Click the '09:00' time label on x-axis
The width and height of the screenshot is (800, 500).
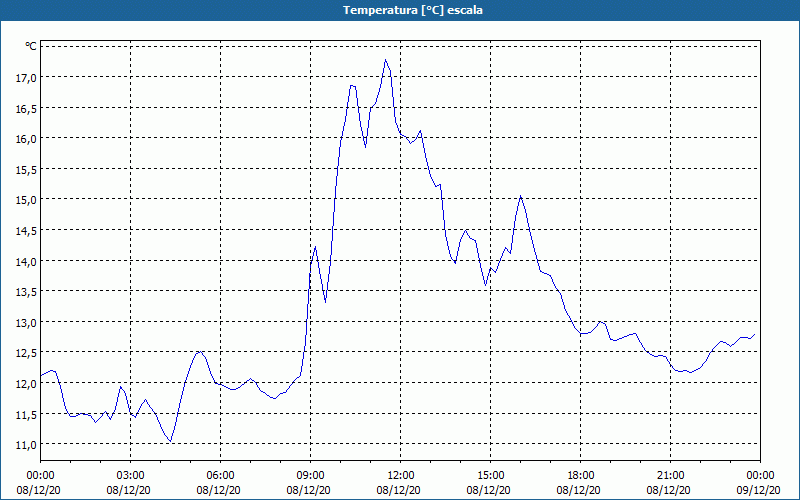click(311, 476)
